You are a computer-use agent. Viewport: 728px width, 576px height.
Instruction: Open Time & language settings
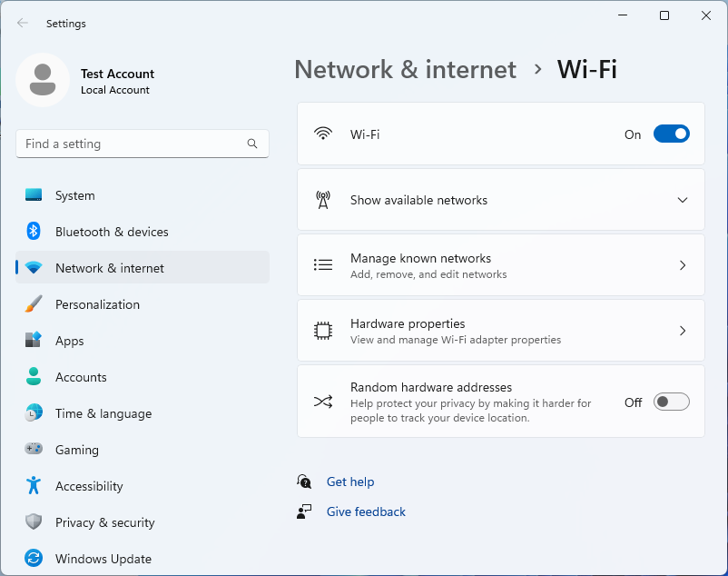point(143,413)
